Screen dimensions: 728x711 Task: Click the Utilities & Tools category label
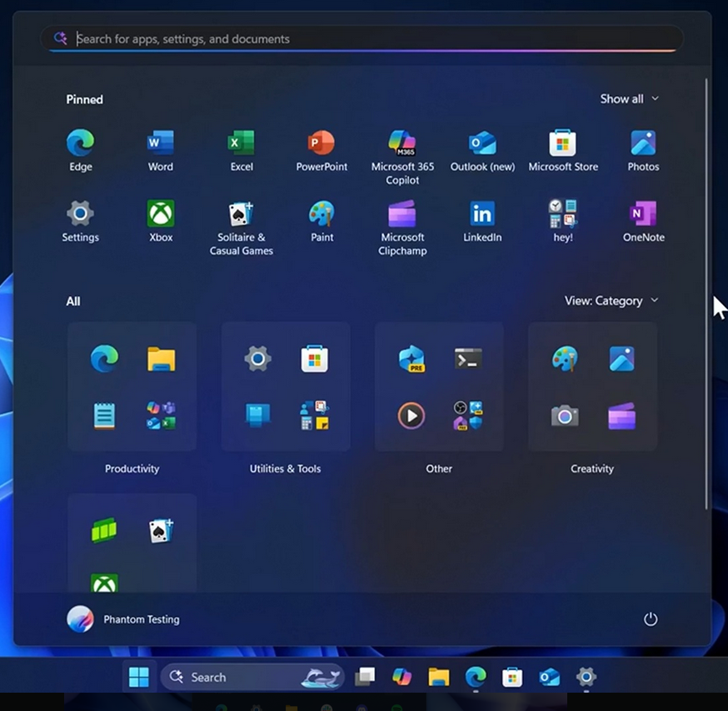[285, 468]
